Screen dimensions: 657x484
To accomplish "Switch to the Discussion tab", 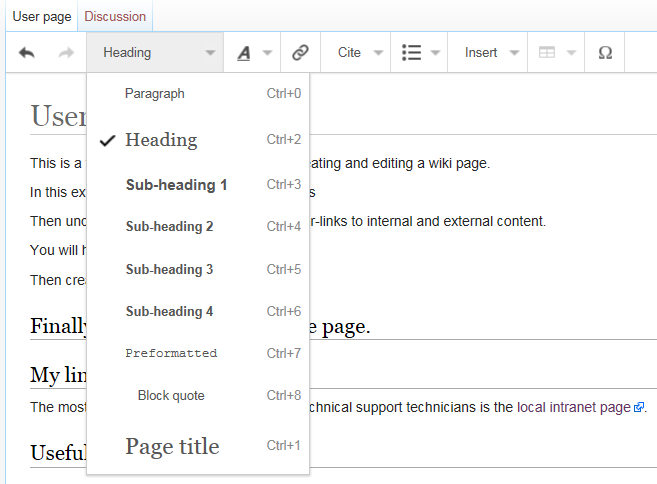I will pyautogui.click(x=115, y=16).
